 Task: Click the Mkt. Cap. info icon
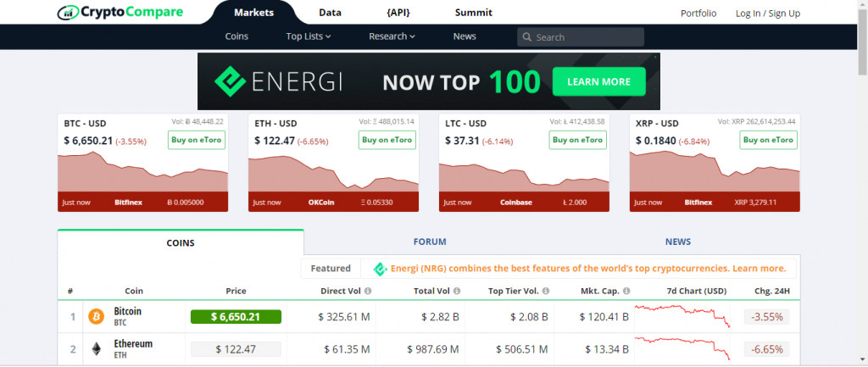(626, 292)
